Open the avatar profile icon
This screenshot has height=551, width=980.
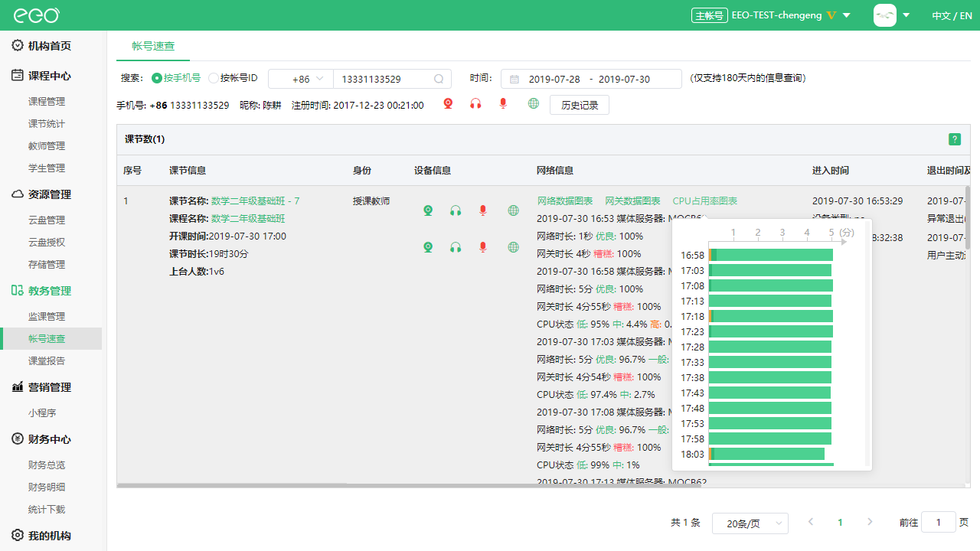(x=885, y=15)
